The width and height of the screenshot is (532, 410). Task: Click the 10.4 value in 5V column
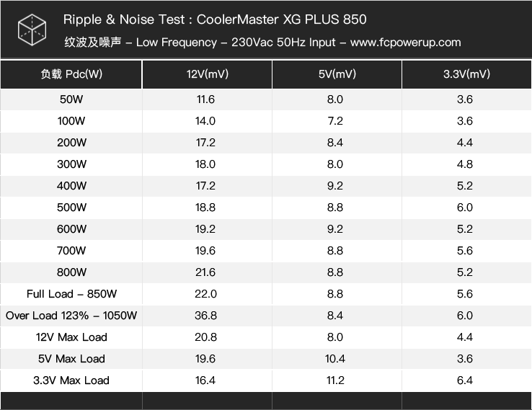(x=335, y=359)
